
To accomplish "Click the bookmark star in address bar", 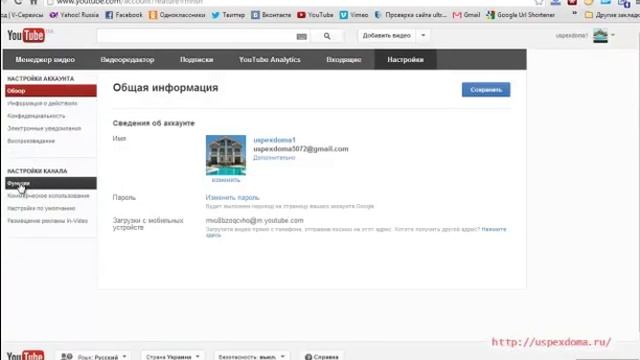I will click(539, 2).
